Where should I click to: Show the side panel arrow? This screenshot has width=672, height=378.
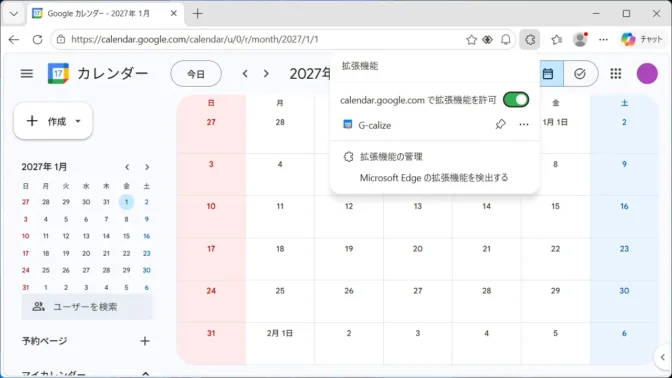[663, 357]
